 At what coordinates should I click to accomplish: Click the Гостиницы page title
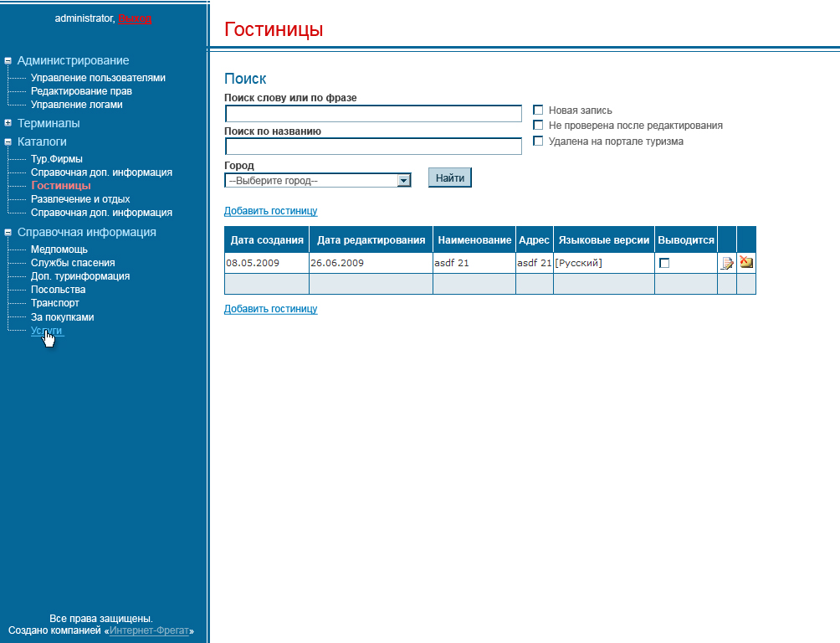click(274, 29)
